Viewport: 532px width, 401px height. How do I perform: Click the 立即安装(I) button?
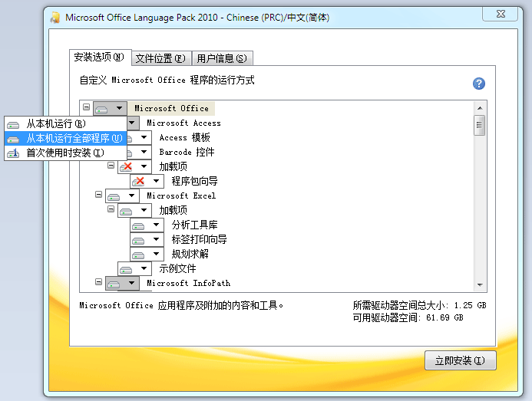point(460,360)
